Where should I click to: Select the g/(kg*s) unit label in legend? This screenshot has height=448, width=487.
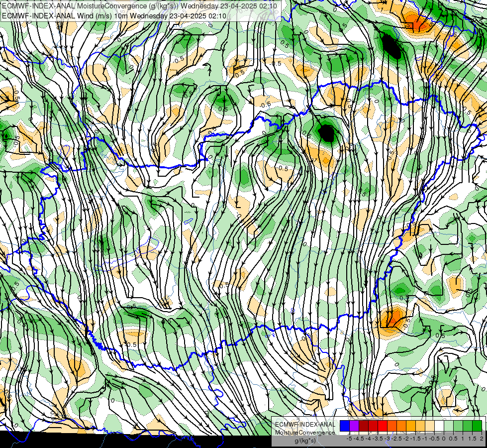[305, 441]
